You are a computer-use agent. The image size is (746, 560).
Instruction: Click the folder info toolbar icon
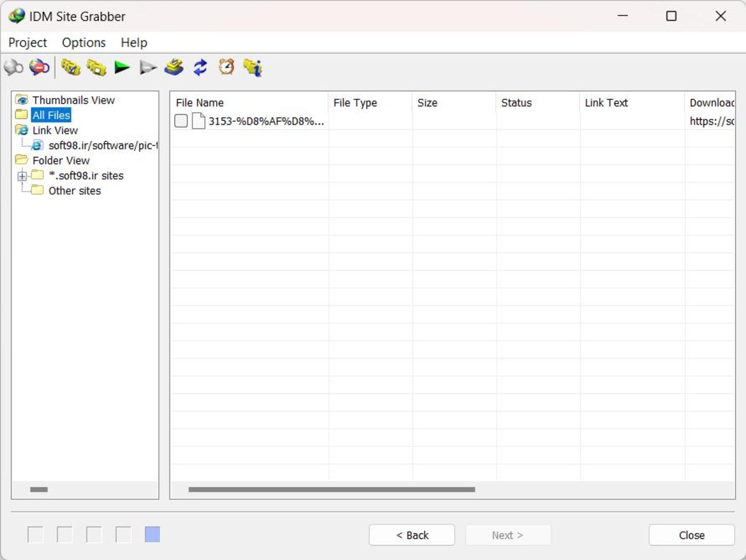253,68
